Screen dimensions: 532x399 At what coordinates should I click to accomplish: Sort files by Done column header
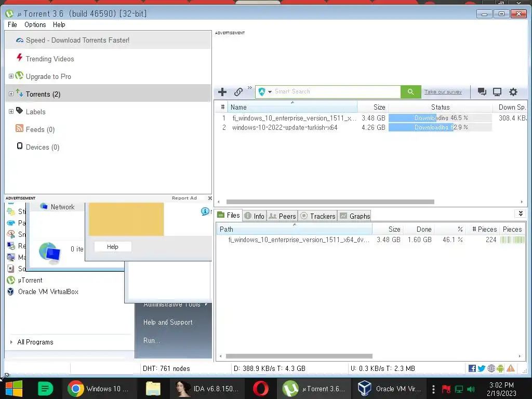[419, 229]
